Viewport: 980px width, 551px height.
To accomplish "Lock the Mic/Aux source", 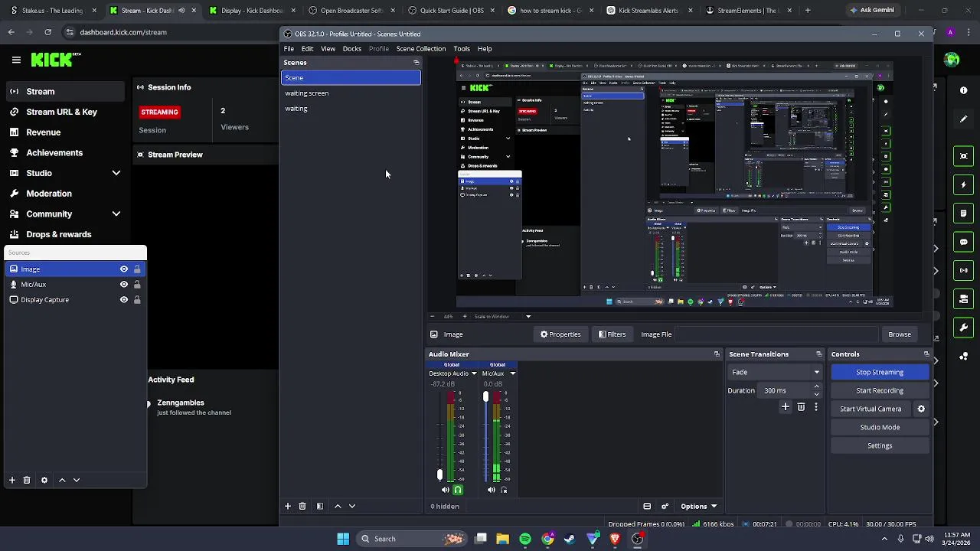I will click(x=137, y=285).
